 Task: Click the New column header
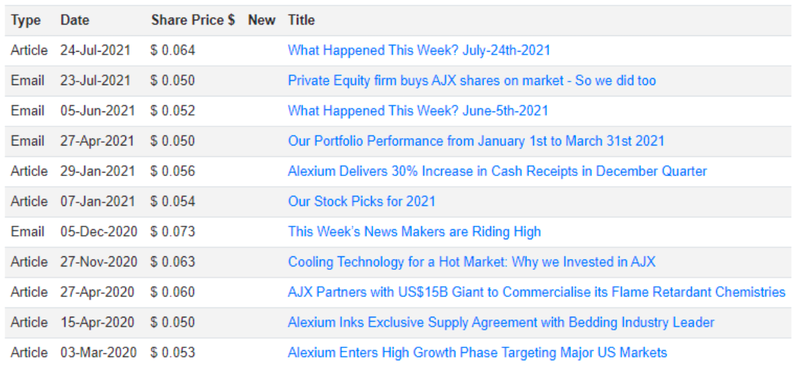(262, 20)
